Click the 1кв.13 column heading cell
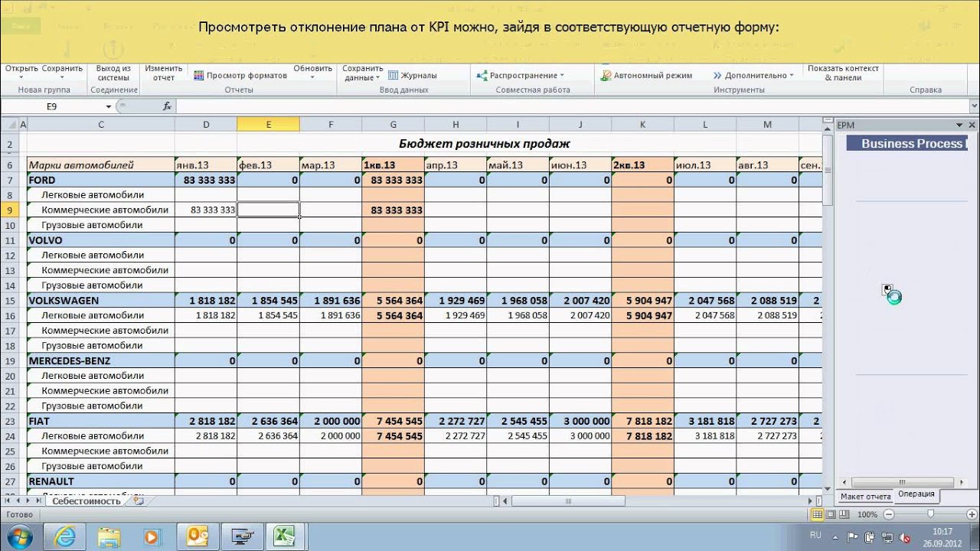The height and width of the screenshot is (551, 980). pos(393,165)
